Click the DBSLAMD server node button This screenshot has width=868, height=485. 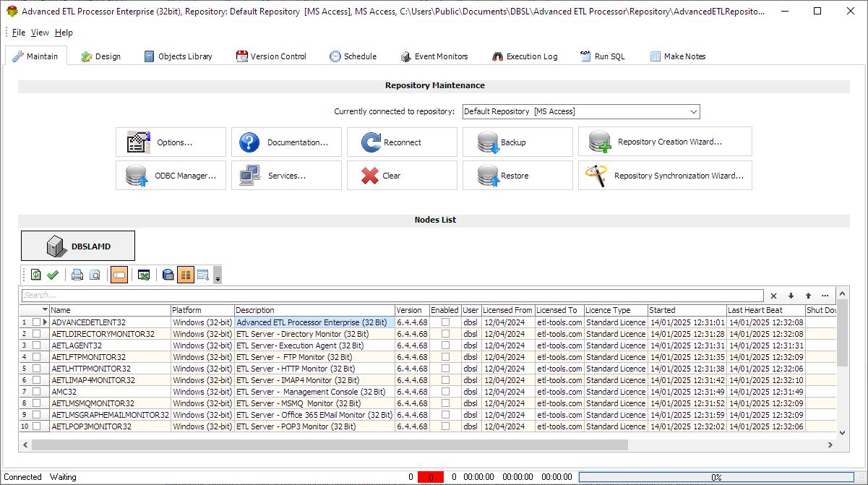tap(78, 246)
